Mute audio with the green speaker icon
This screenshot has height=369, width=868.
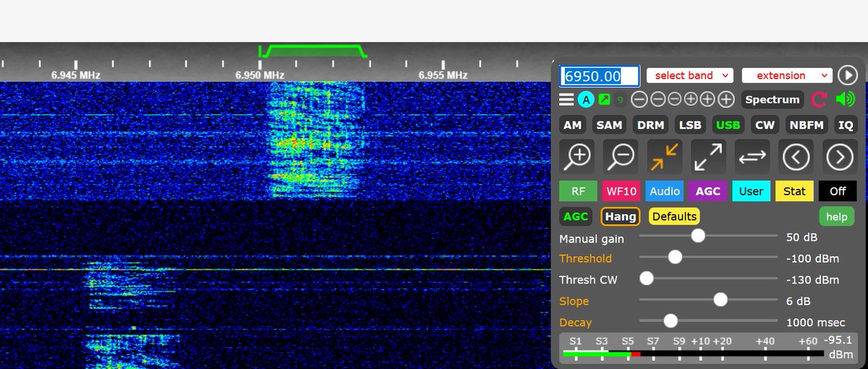pos(845,99)
